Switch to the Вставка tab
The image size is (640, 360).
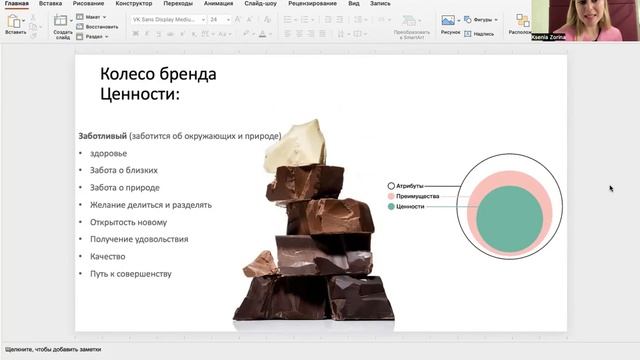pyautogui.click(x=50, y=3)
